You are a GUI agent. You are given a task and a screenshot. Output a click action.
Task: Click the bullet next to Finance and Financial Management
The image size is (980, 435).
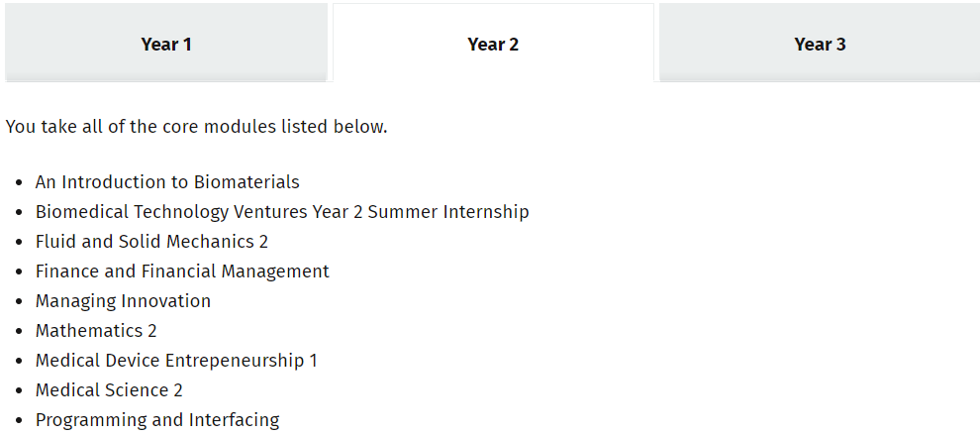pos(21,272)
